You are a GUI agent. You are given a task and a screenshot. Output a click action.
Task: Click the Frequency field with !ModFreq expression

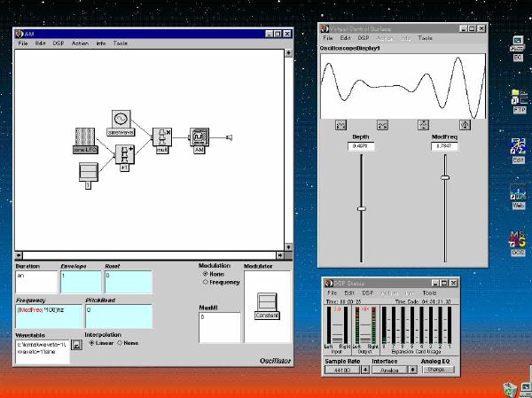(49, 316)
